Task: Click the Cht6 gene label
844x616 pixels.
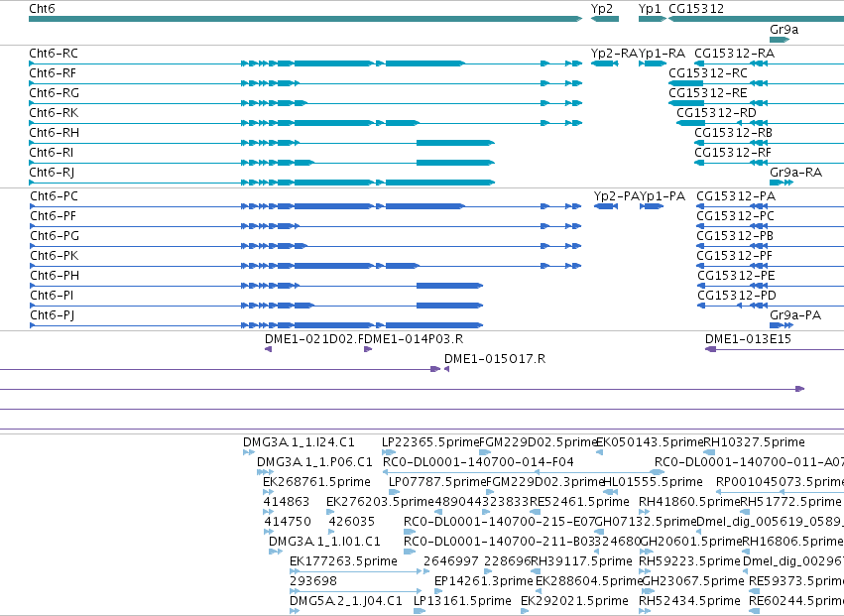Action: (42, 9)
